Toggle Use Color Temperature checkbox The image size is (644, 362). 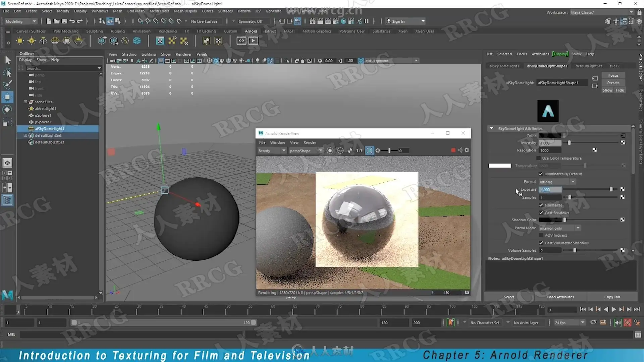[539, 158]
